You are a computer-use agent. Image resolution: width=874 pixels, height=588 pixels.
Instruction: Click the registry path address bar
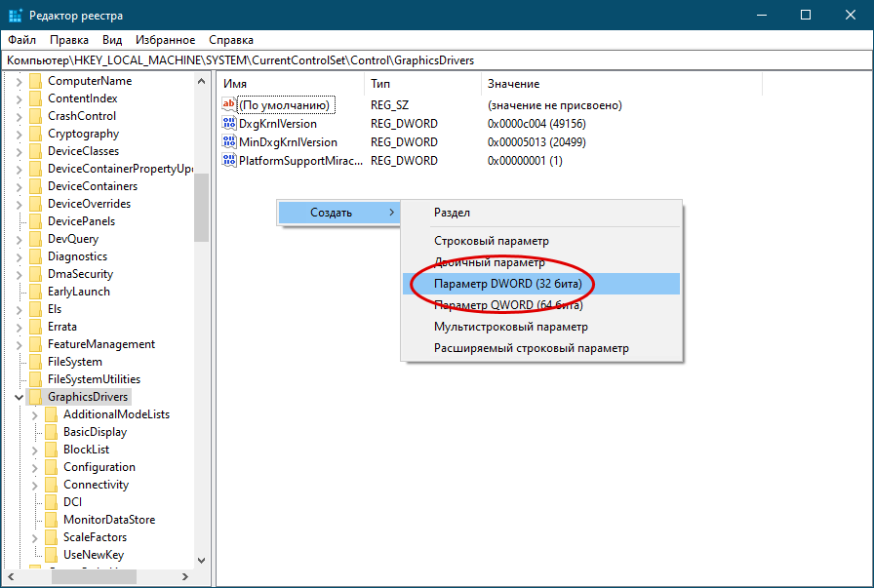point(437,60)
